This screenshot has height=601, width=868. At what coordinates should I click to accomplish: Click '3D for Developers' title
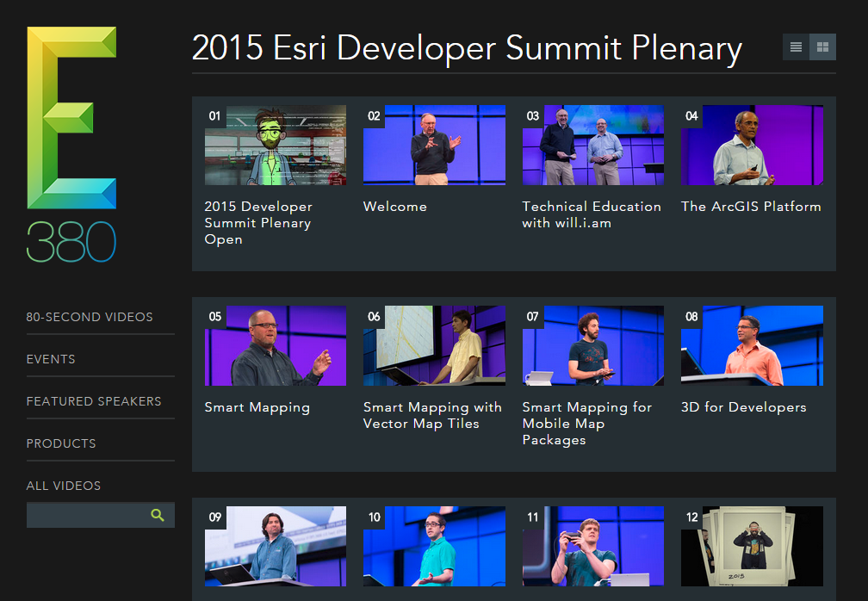tap(743, 407)
